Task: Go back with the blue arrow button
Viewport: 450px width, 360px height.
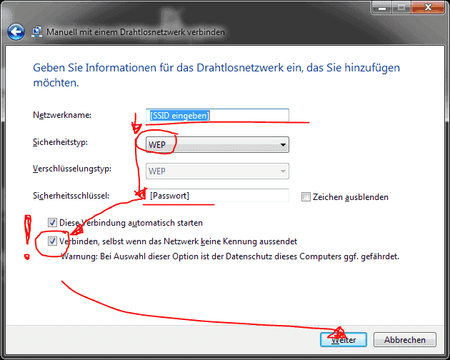Action: click(x=16, y=32)
